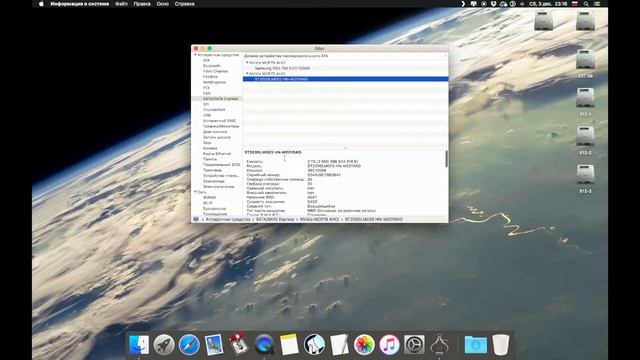Open TextEdit paper-and-pen icon in Dock

click(x=339, y=345)
